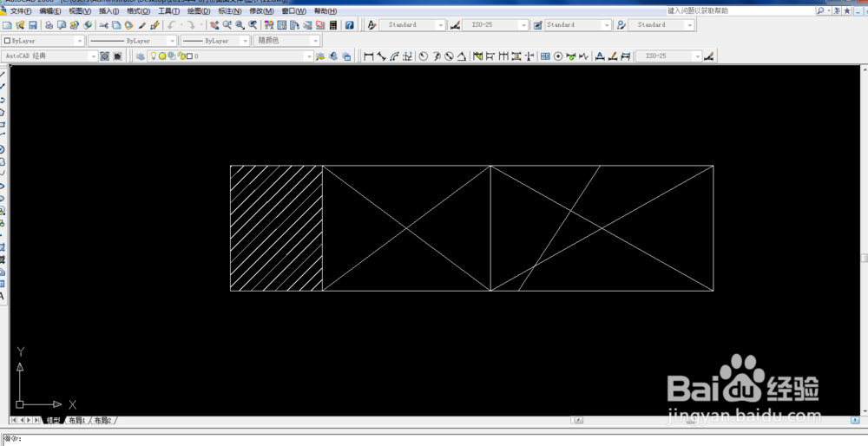
Task: Switch to the 布局2 layout tab
Action: pos(102,421)
